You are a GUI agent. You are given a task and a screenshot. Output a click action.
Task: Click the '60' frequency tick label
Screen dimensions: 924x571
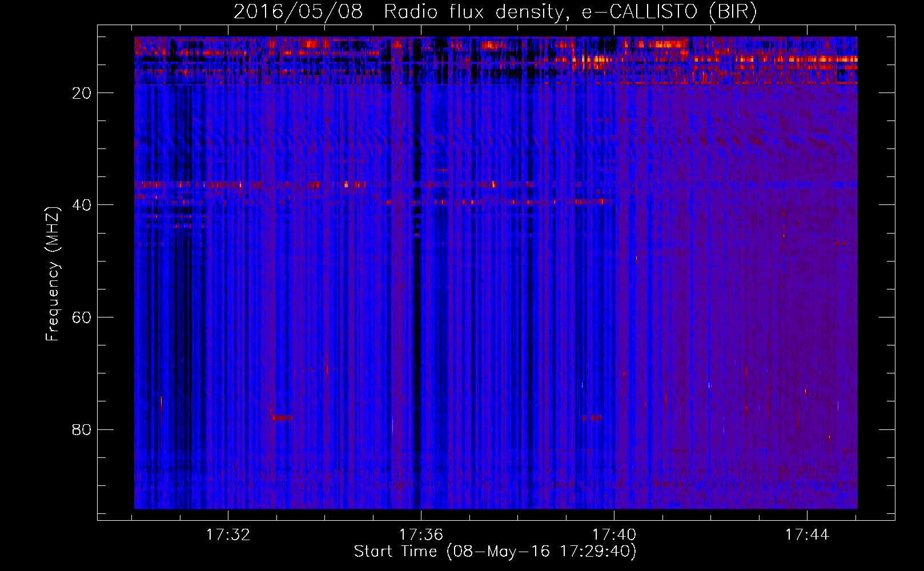tap(82, 317)
